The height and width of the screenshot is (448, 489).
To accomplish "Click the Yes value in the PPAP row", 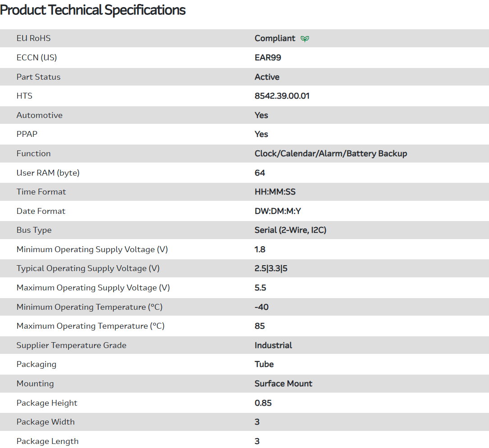I will (x=261, y=134).
